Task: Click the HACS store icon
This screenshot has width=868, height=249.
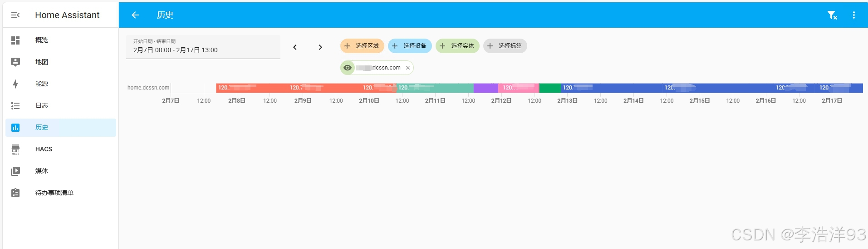Action: (15, 149)
